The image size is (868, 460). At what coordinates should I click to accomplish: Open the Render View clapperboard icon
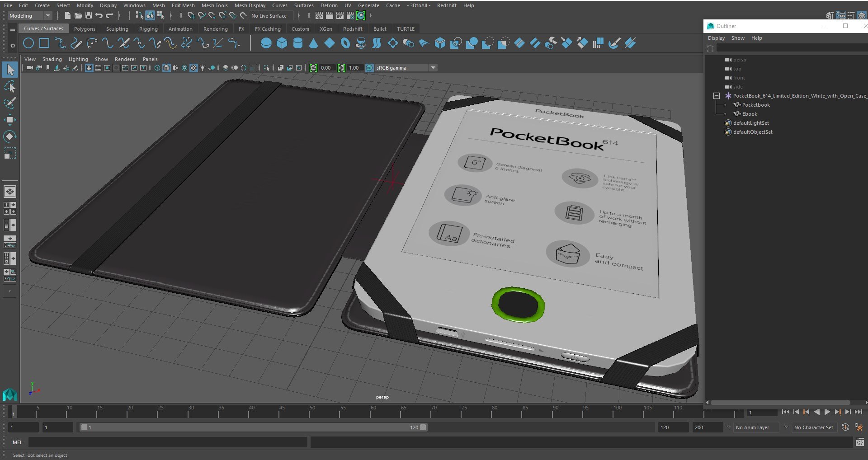pyautogui.click(x=319, y=16)
